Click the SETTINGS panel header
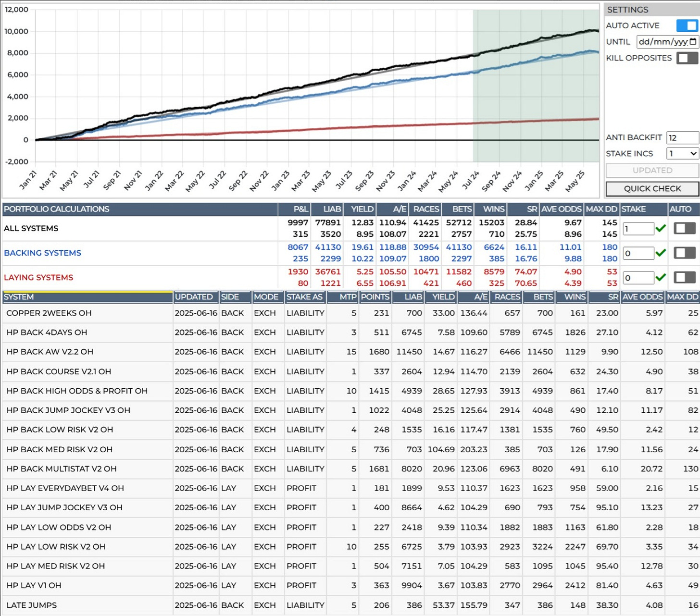 651,10
